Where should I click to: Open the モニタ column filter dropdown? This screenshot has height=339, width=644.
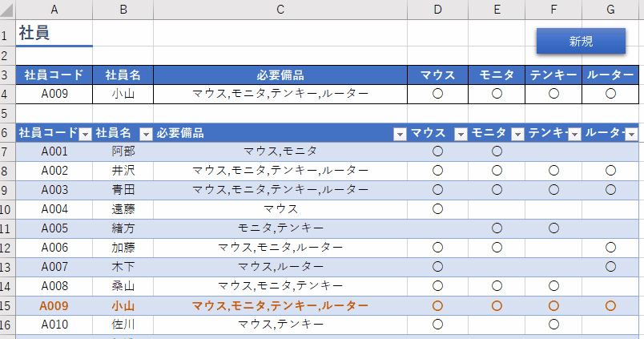pos(517,134)
